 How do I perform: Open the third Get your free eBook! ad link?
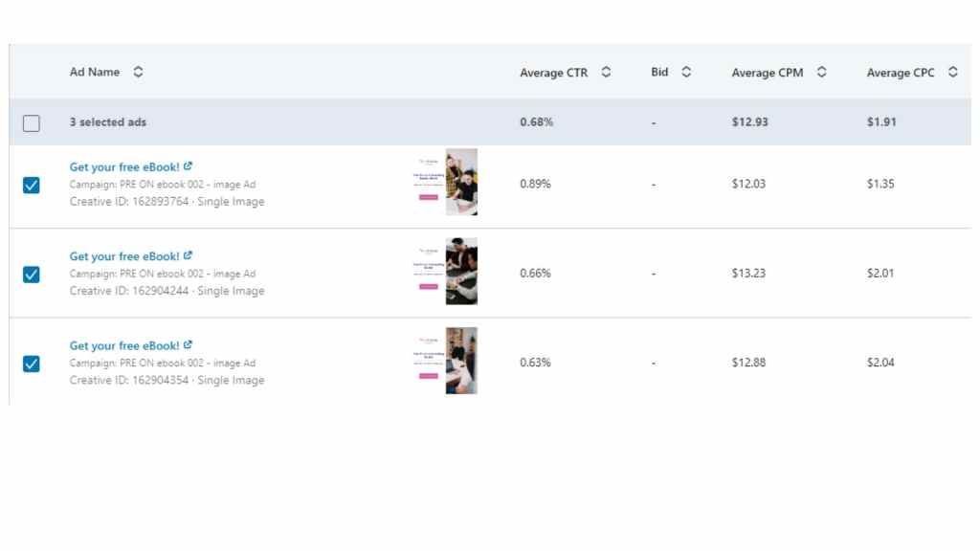coord(124,346)
